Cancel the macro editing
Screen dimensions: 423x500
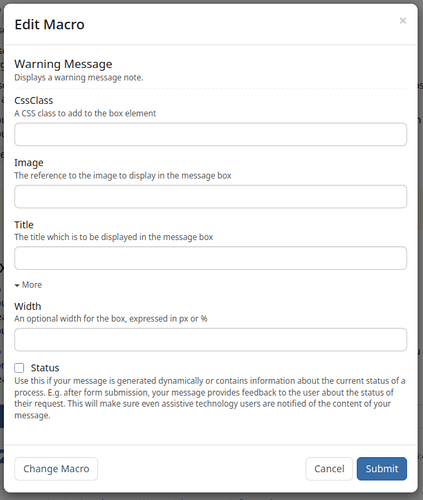tap(329, 469)
